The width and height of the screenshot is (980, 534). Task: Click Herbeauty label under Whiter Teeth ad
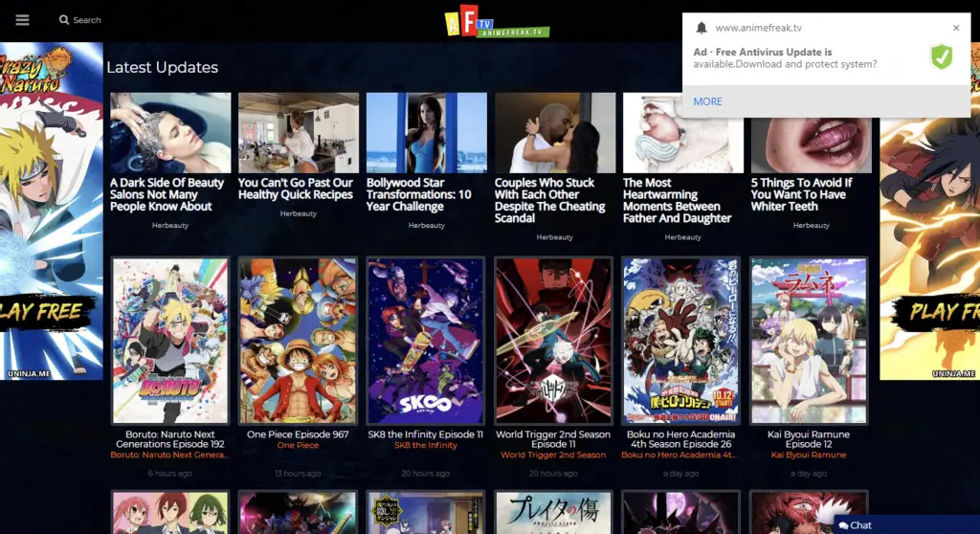point(812,225)
